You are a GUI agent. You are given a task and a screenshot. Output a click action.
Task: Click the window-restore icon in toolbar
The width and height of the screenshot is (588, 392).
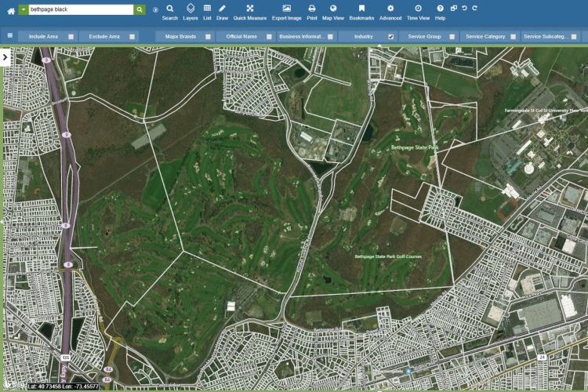(454, 8)
